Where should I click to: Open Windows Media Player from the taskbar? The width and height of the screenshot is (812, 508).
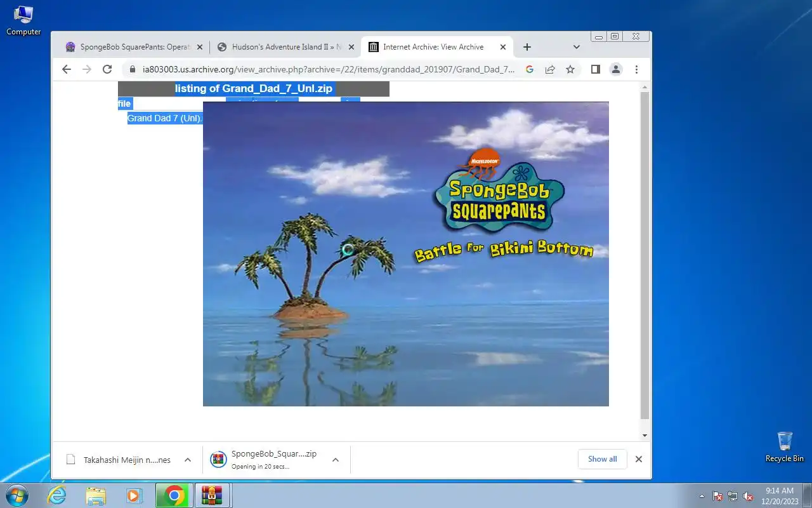(134, 495)
